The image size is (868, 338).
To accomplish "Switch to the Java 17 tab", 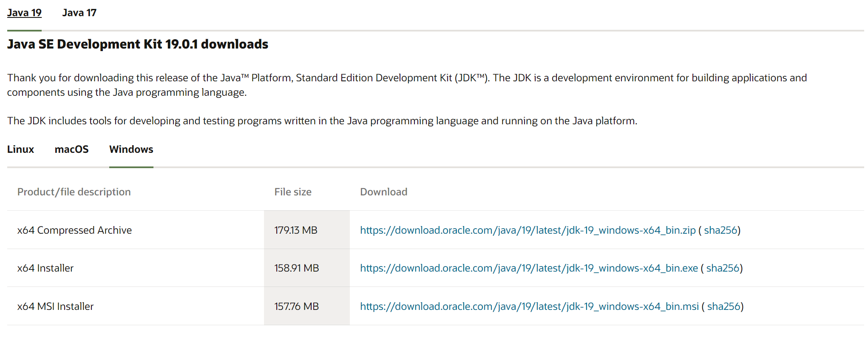I will (79, 13).
